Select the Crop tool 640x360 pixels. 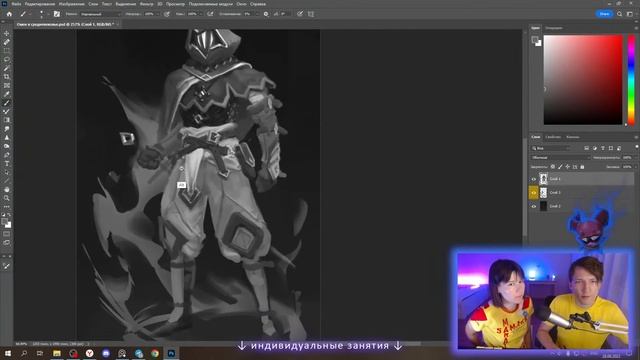coord(7,76)
